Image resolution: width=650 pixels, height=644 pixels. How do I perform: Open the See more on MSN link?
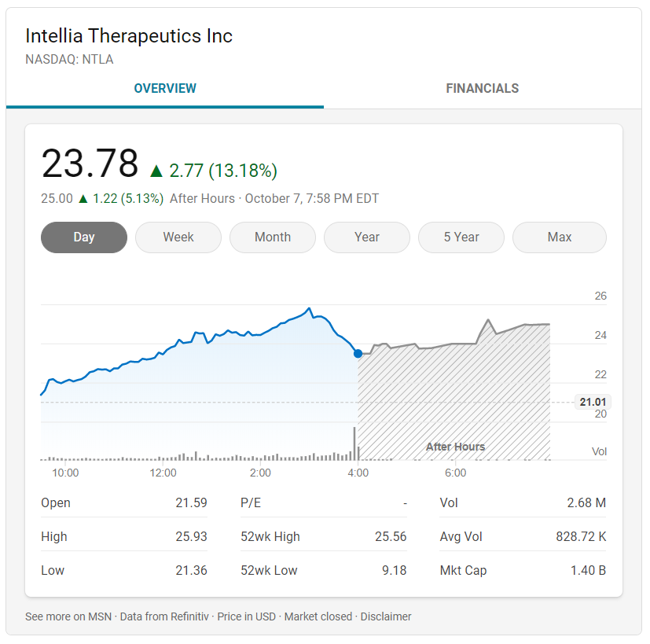(x=69, y=616)
